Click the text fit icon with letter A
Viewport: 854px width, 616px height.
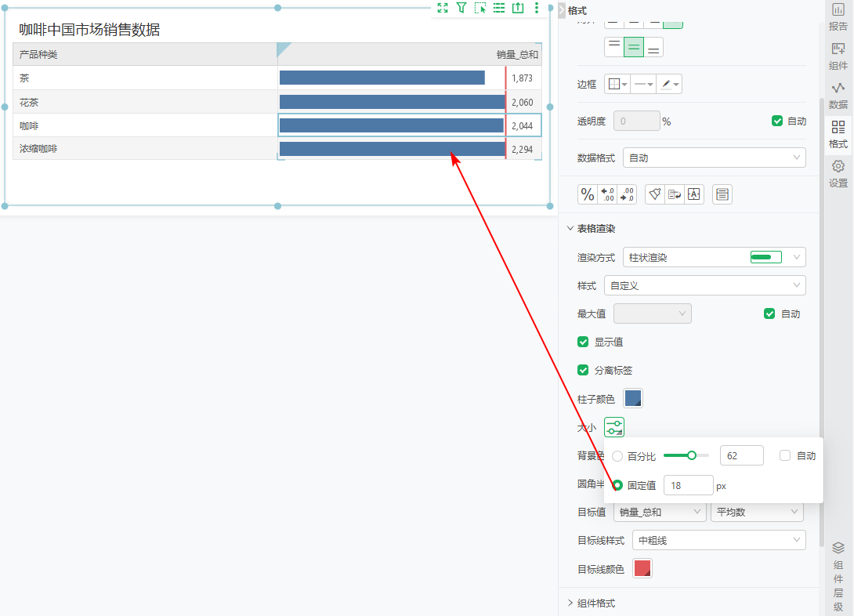point(694,194)
